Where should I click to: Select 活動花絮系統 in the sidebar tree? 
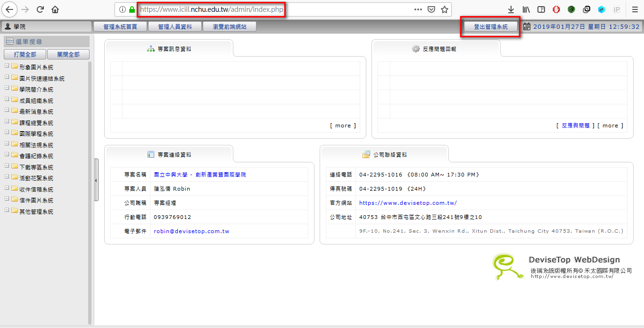[36, 178]
